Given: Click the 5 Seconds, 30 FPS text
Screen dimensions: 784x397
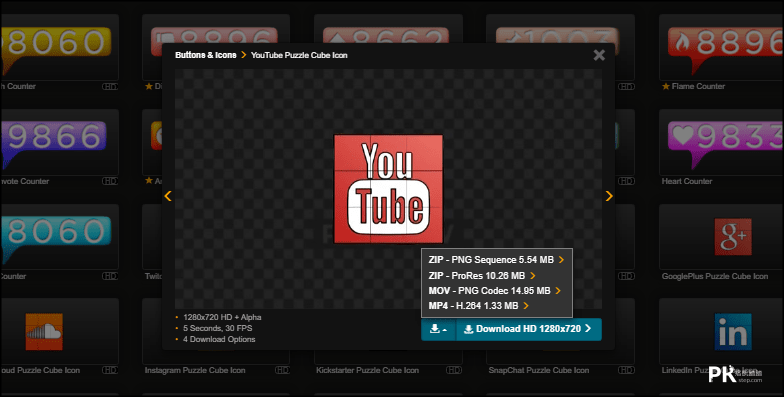Looking at the screenshot, I should (x=218, y=328).
